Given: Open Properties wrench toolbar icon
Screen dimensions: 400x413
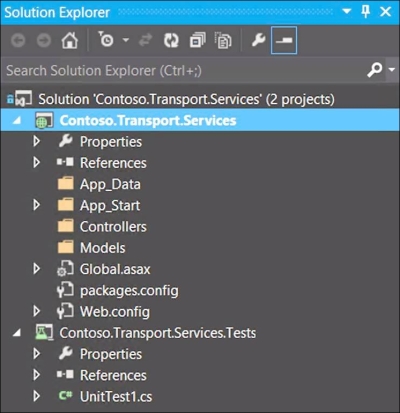Looking at the screenshot, I should point(258,40).
